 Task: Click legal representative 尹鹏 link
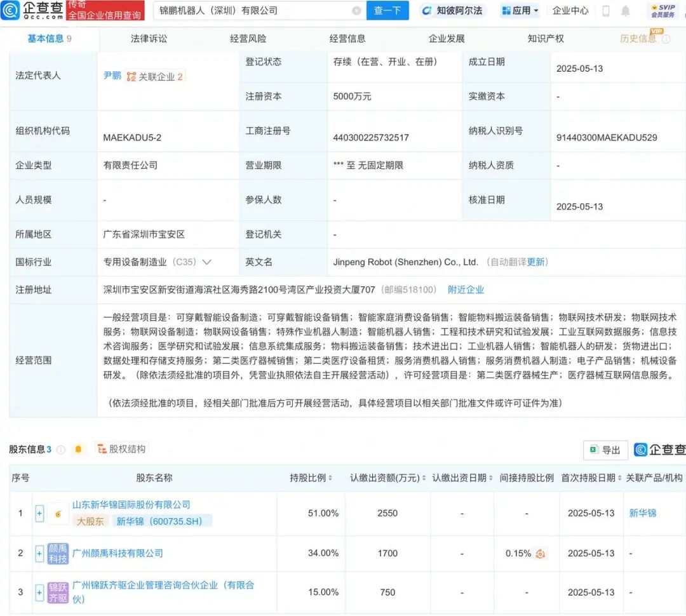(x=112, y=76)
